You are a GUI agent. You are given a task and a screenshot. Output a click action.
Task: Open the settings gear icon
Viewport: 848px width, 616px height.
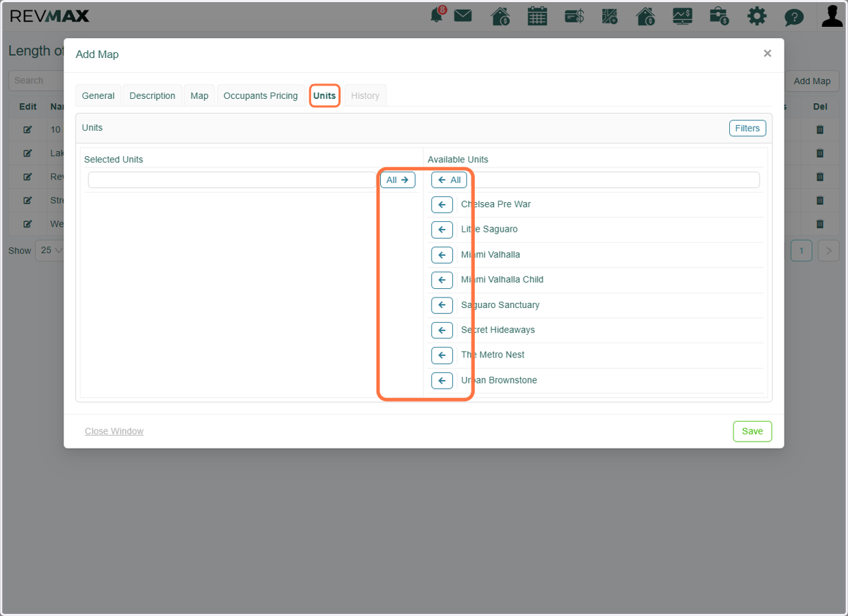point(757,16)
